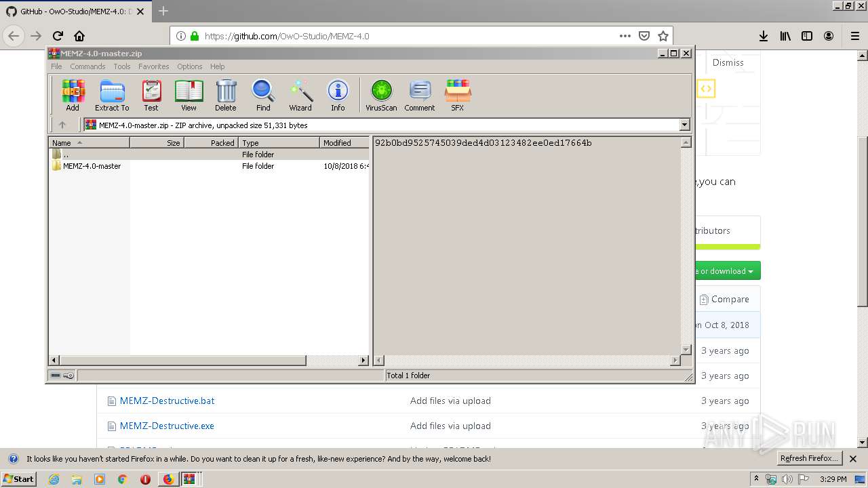Click the Test archive icon

(151, 95)
